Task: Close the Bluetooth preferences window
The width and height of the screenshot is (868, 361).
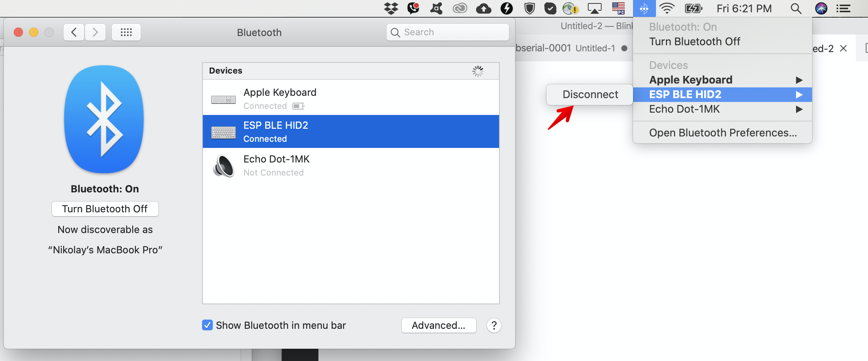Action: (x=18, y=32)
